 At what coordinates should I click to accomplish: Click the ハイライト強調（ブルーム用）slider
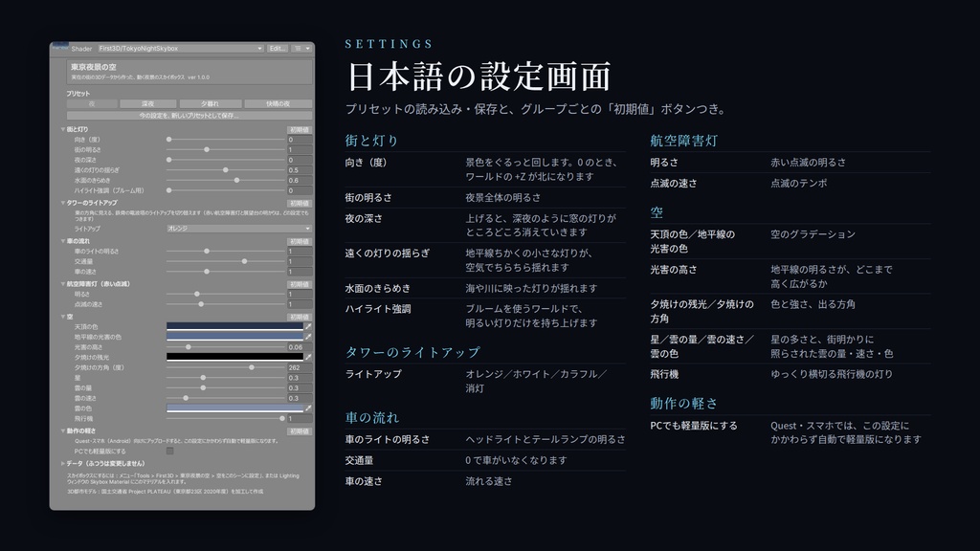(226, 190)
